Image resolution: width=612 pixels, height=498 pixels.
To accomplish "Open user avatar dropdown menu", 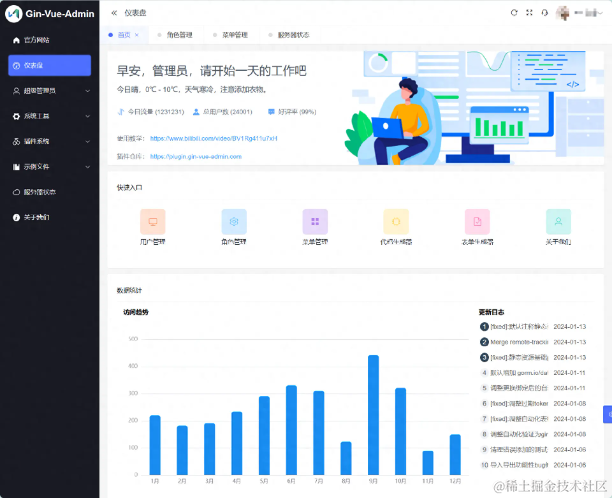I will click(x=580, y=13).
